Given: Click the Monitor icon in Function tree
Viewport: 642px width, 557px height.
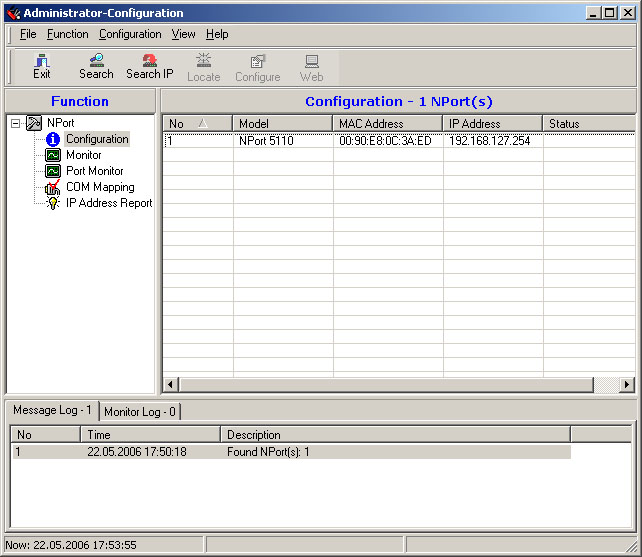Looking at the screenshot, I should [x=53, y=155].
